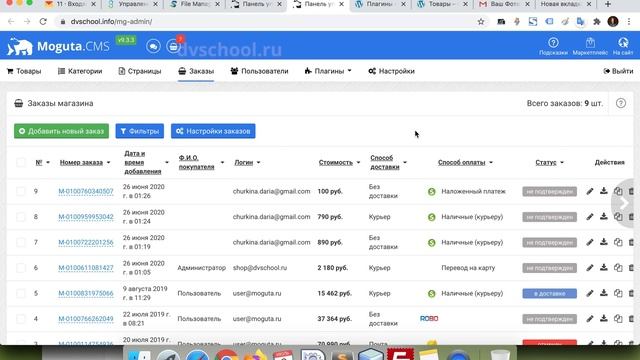Download order M-0100959953042 document
The image size is (640, 360).
coord(604,217)
